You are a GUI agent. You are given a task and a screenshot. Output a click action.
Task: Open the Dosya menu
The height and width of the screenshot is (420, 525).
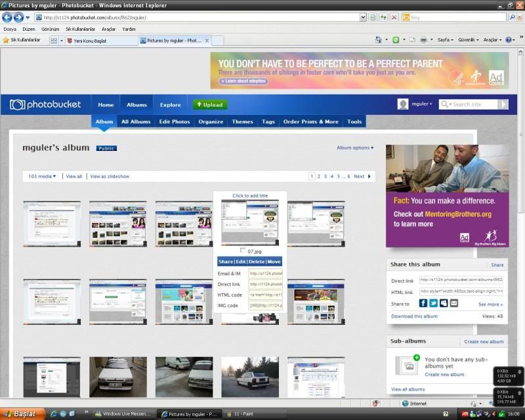[x=10, y=29]
